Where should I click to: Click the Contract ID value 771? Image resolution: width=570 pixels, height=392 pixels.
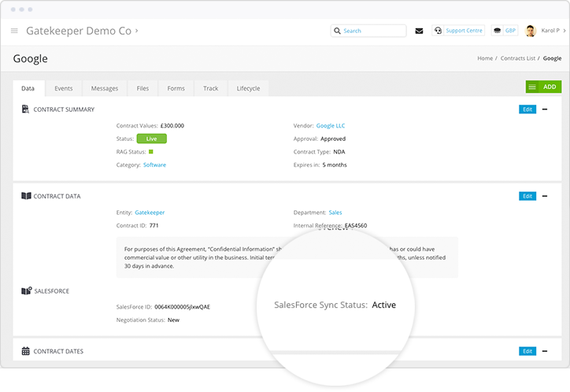(x=154, y=226)
